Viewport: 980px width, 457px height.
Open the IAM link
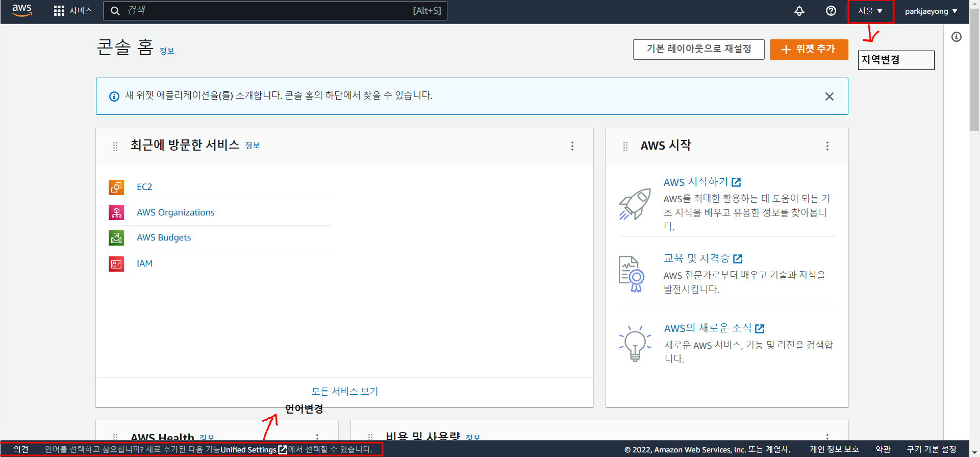tap(144, 263)
